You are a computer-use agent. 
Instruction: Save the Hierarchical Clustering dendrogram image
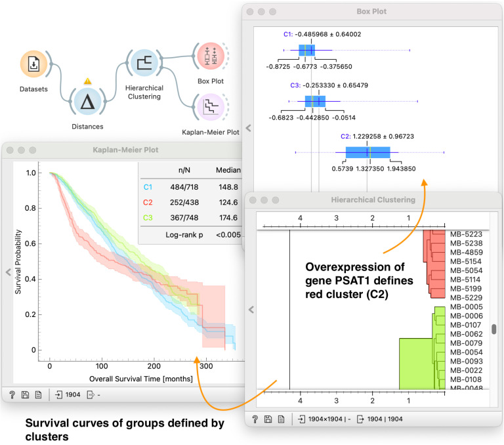(x=268, y=419)
